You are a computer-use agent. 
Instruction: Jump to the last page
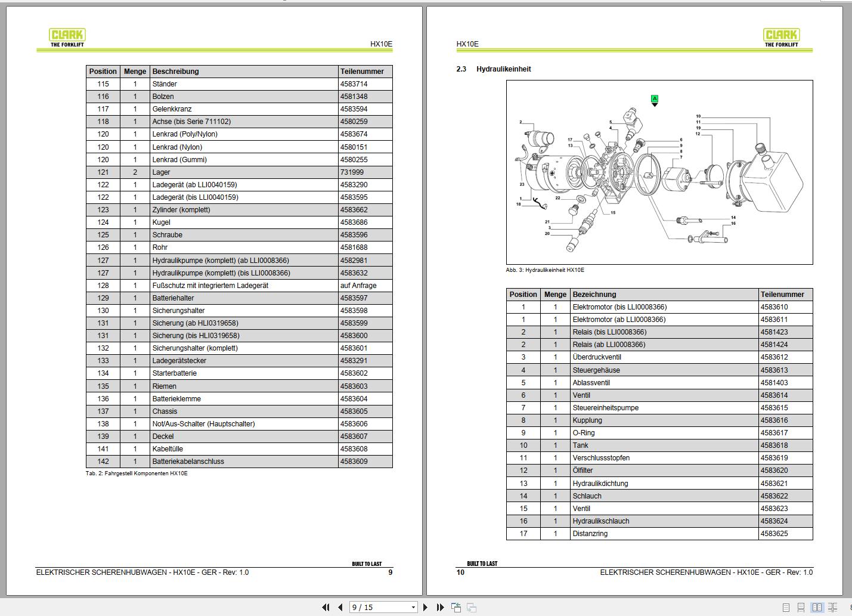pyautogui.click(x=440, y=607)
